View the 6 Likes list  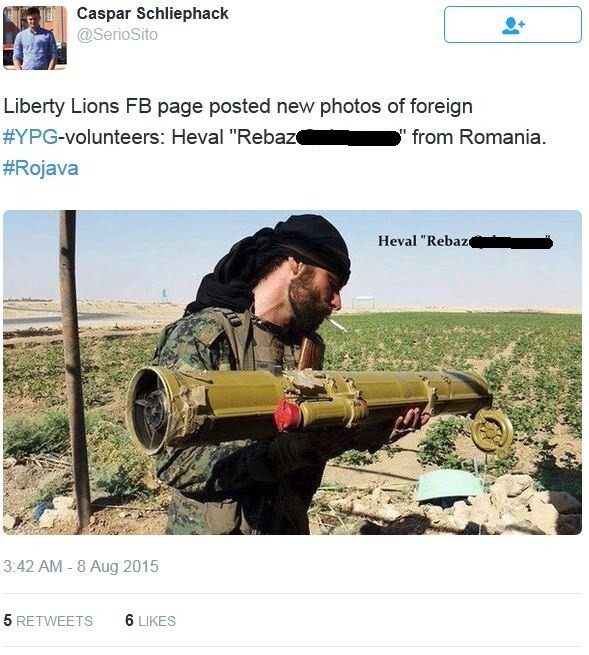[150, 621]
